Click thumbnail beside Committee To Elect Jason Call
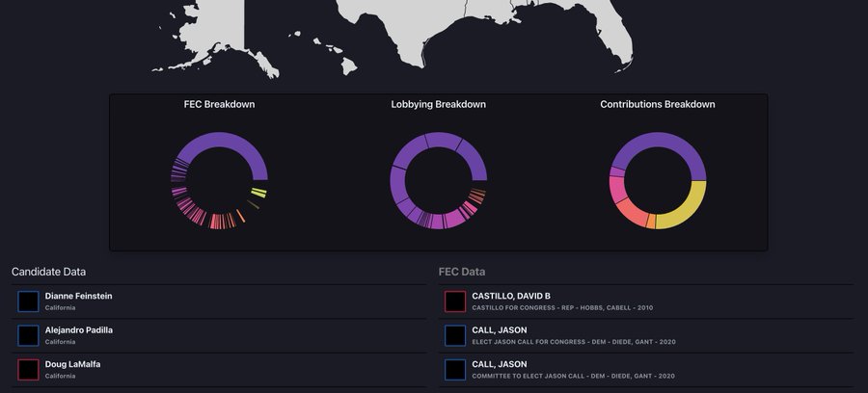The width and height of the screenshot is (868, 393). tap(455, 370)
